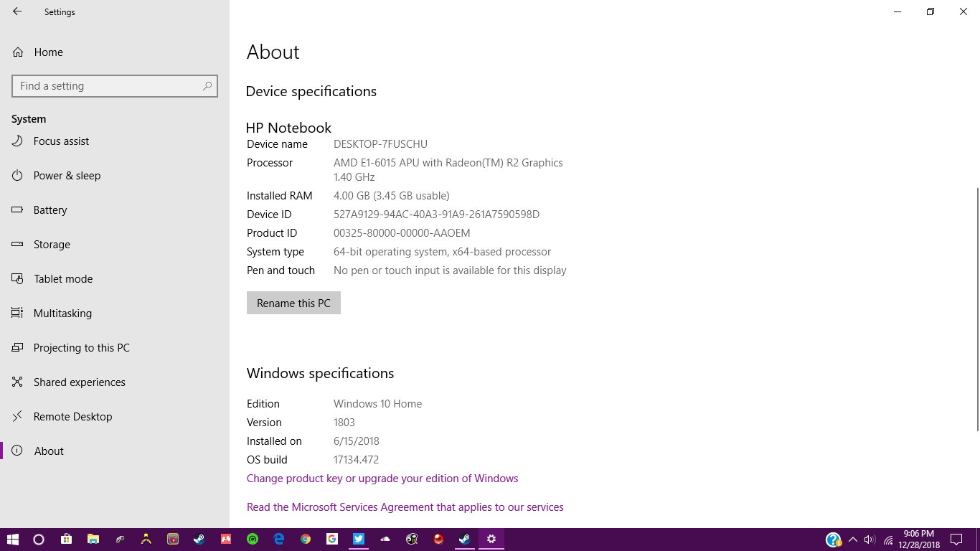This screenshot has width=980, height=551.
Task: Open the Windows Start menu
Action: (x=12, y=540)
